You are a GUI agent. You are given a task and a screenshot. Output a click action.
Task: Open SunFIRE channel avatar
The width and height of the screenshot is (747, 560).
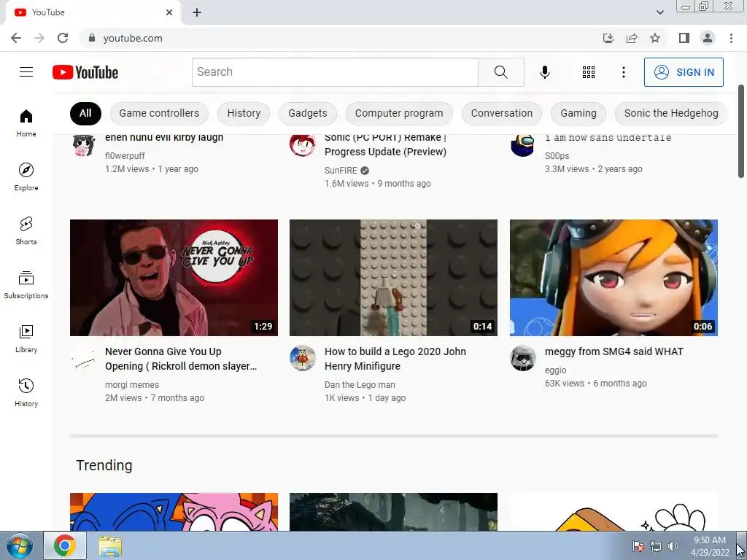303,144
